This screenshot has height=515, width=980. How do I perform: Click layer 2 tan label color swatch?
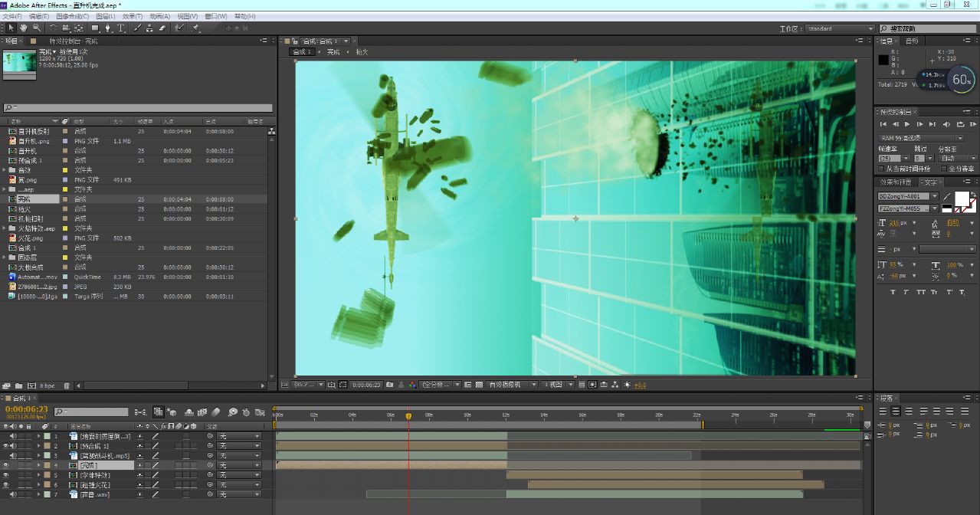point(47,445)
